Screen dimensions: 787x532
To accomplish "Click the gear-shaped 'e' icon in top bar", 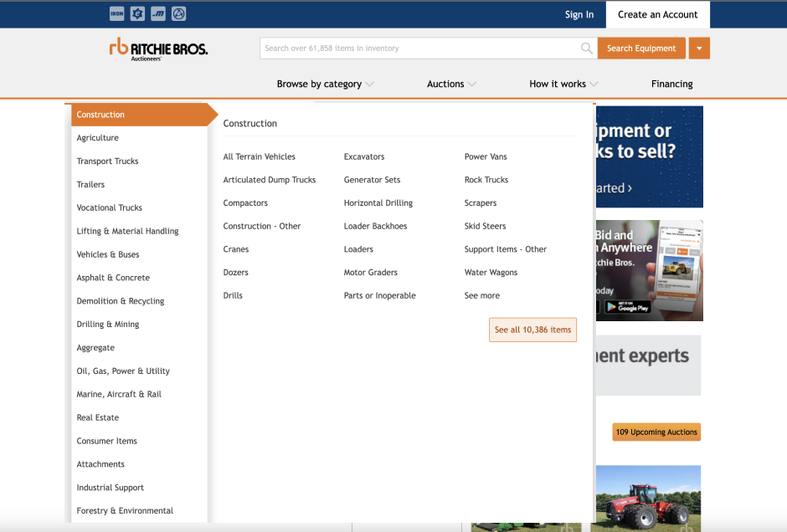I will 137,13.
